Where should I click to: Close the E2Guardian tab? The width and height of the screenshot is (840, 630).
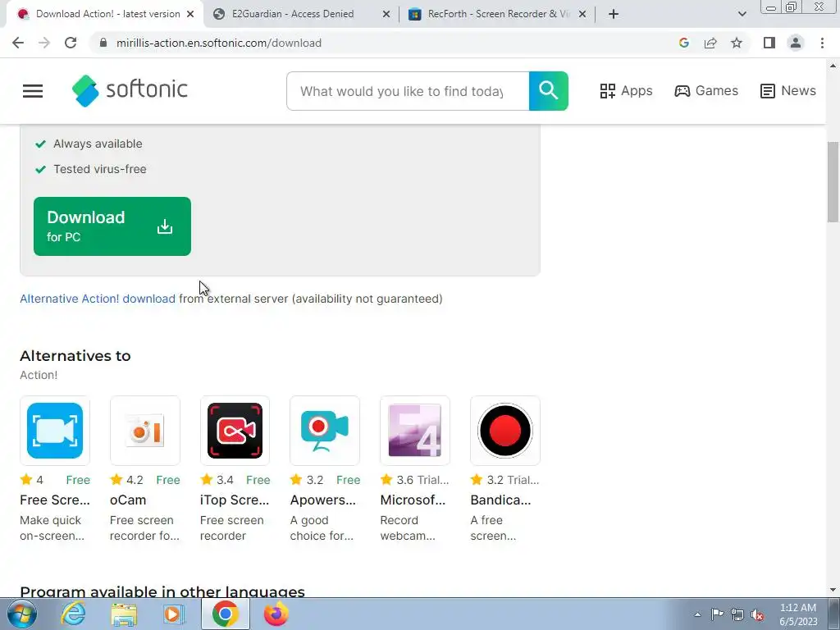point(386,15)
